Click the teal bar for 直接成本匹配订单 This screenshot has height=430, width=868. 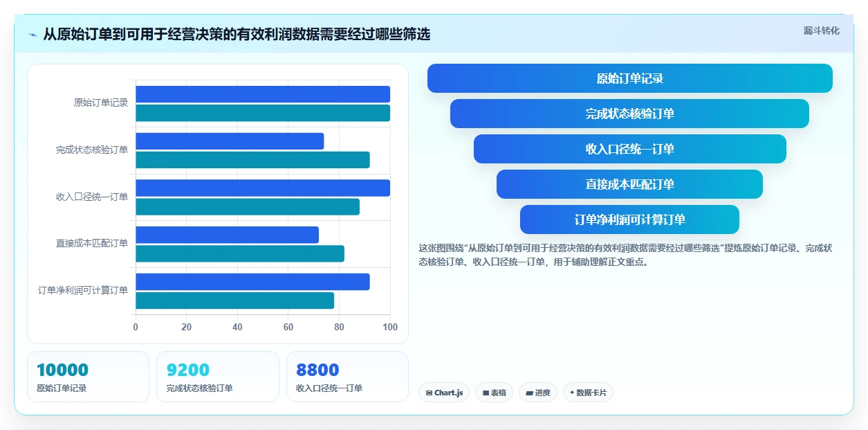[x=240, y=253]
